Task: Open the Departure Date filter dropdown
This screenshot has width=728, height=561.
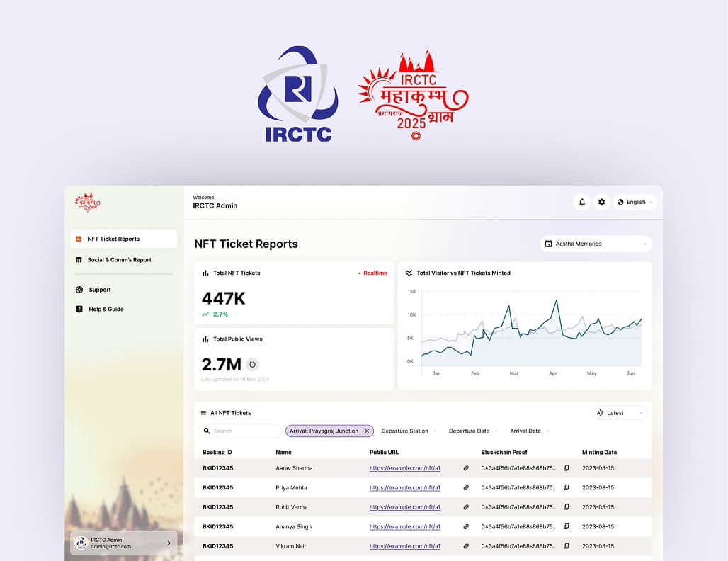Action: coord(473,431)
